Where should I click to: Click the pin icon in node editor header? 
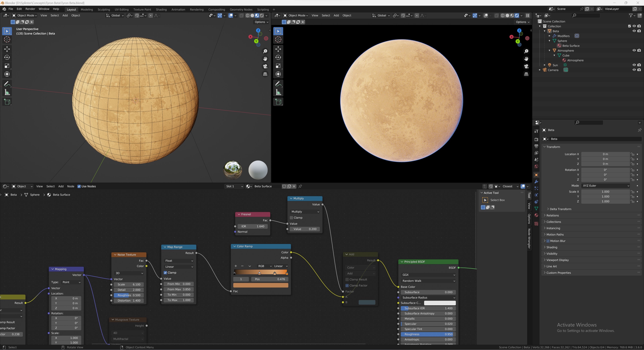[x=300, y=186]
